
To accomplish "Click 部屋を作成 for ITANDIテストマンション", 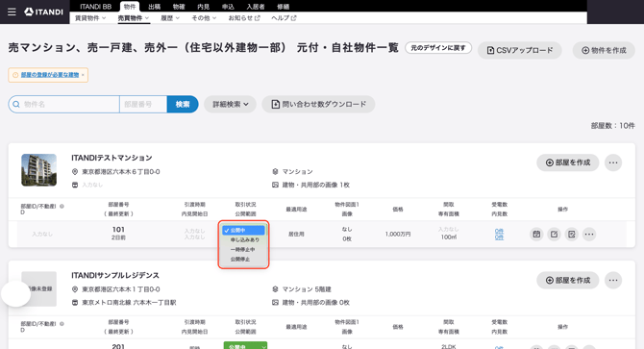I will (568, 162).
